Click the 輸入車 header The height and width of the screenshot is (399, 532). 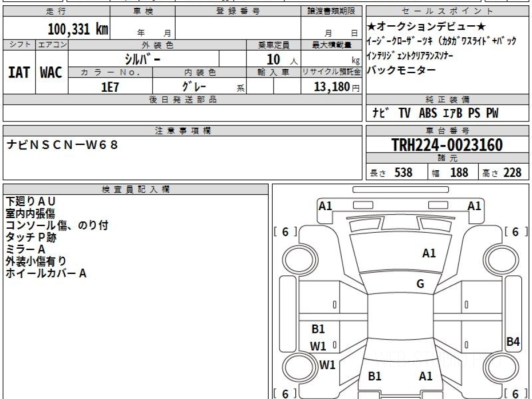point(274,72)
